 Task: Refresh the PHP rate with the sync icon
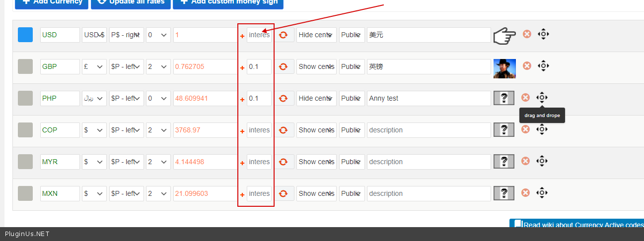click(284, 98)
